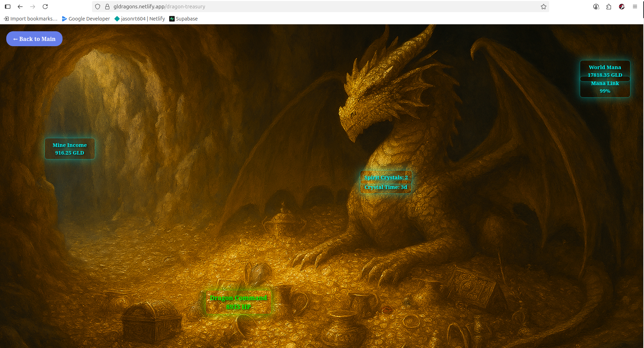
Task: Click the browser forward arrow
Action: coord(33,7)
